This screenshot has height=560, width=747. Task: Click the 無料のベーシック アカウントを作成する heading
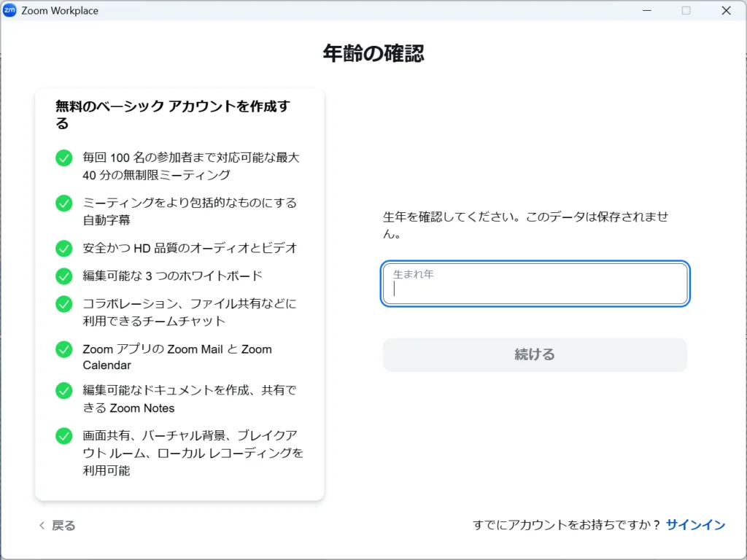click(172, 114)
